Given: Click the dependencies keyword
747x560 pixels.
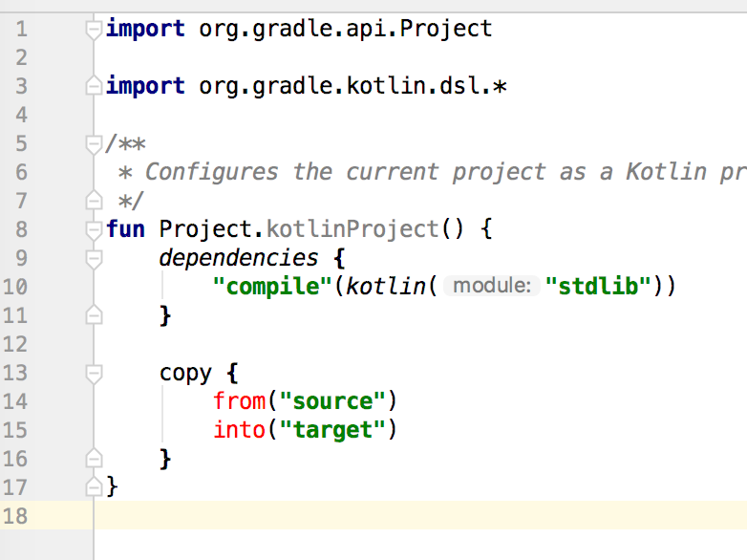Looking at the screenshot, I should pyautogui.click(x=238, y=258).
